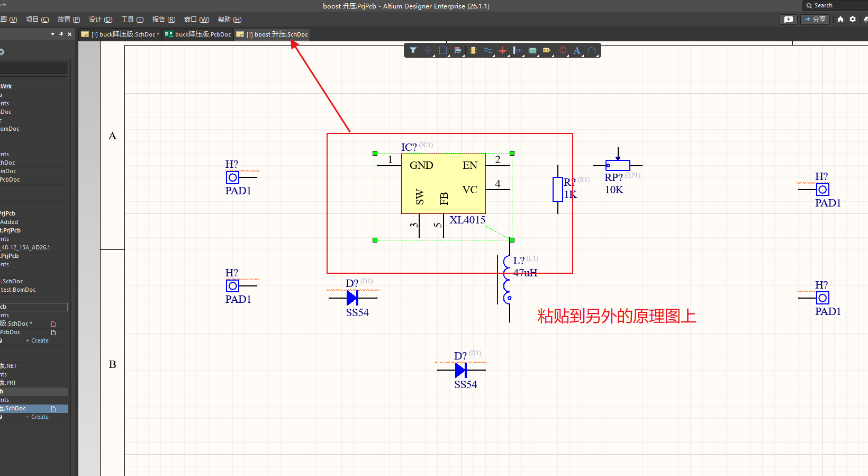Place a GND power port
Viewport: 868px width, 476px height.
[503, 50]
